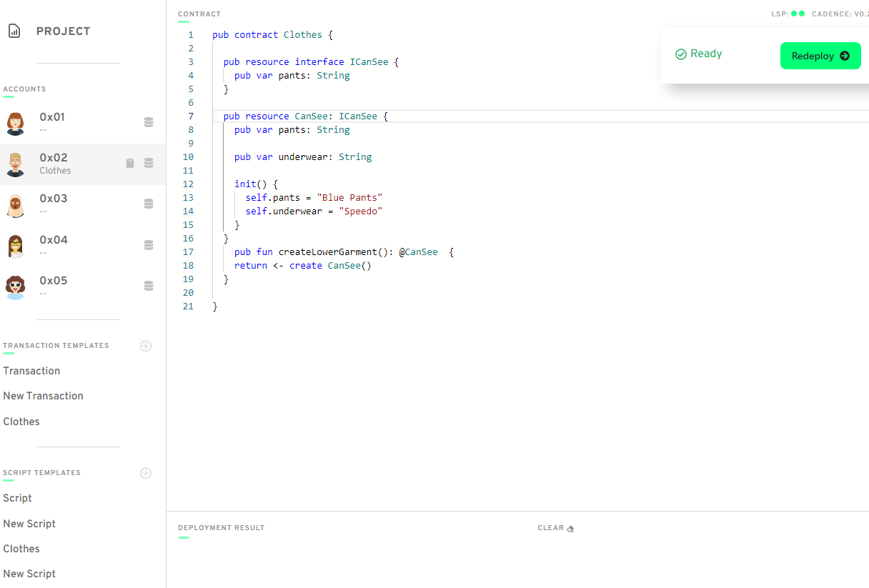This screenshot has height=588, width=869.
Task: Click the DEPLOYMENT RESULT label
Action: 222,528
